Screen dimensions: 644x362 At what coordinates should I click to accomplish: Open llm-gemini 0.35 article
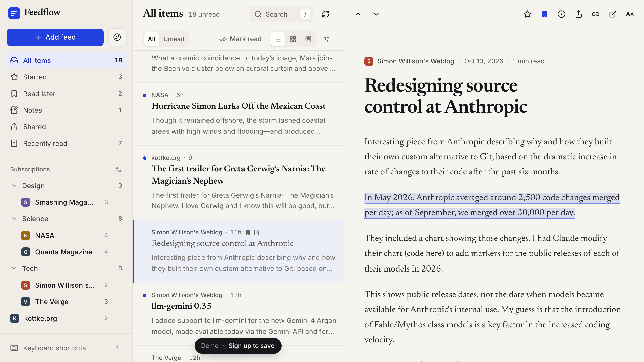238,314
